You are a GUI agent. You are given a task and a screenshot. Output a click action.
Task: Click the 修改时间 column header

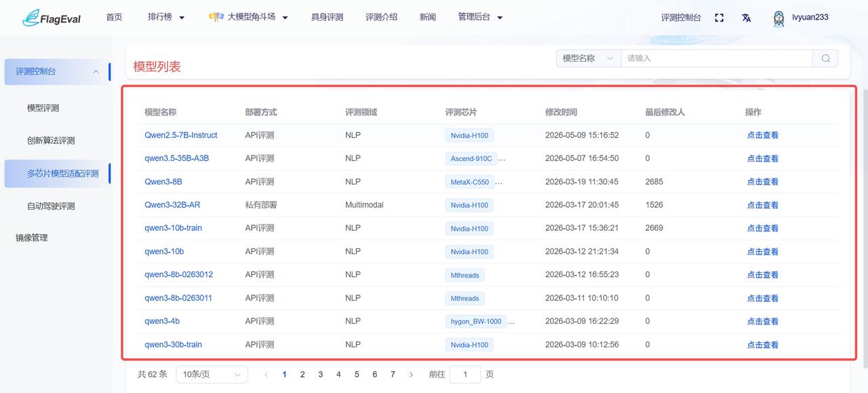point(561,112)
